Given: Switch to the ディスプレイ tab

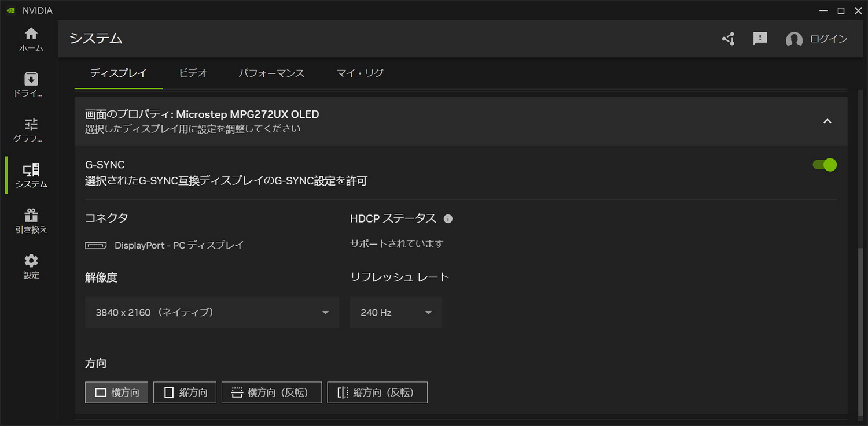Looking at the screenshot, I should pyautogui.click(x=119, y=73).
